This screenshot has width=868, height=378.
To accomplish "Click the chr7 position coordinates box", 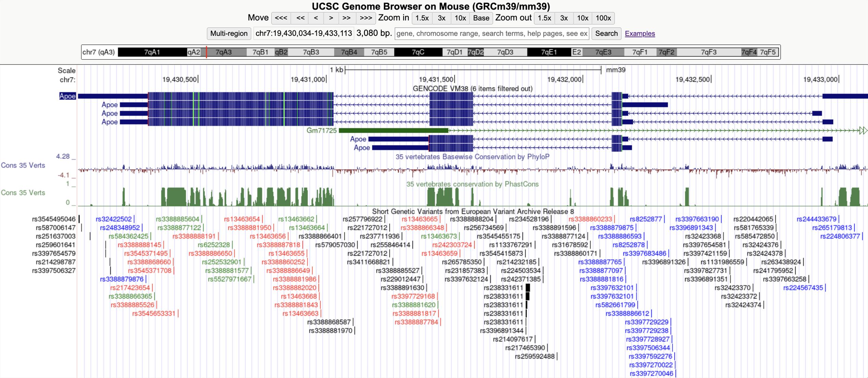I will point(303,33).
